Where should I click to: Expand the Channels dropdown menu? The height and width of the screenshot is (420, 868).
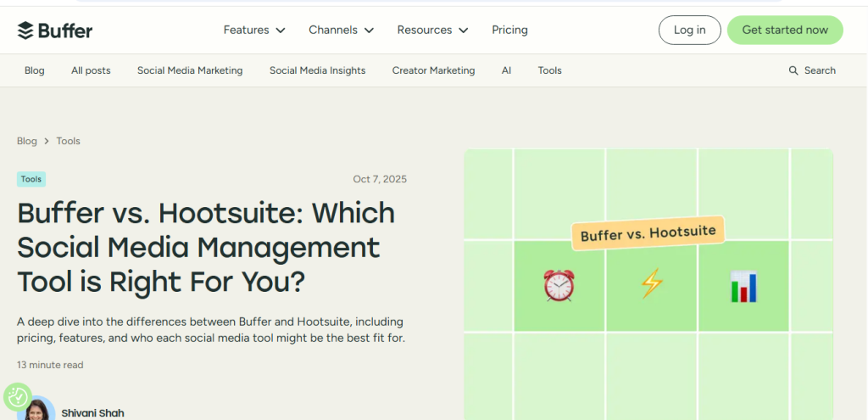341,30
